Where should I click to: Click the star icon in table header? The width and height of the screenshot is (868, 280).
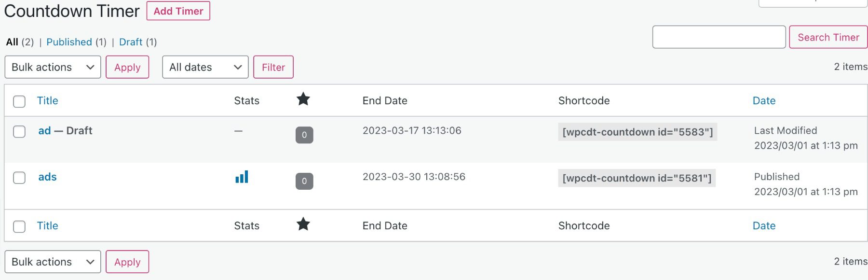pyautogui.click(x=303, y=99)
